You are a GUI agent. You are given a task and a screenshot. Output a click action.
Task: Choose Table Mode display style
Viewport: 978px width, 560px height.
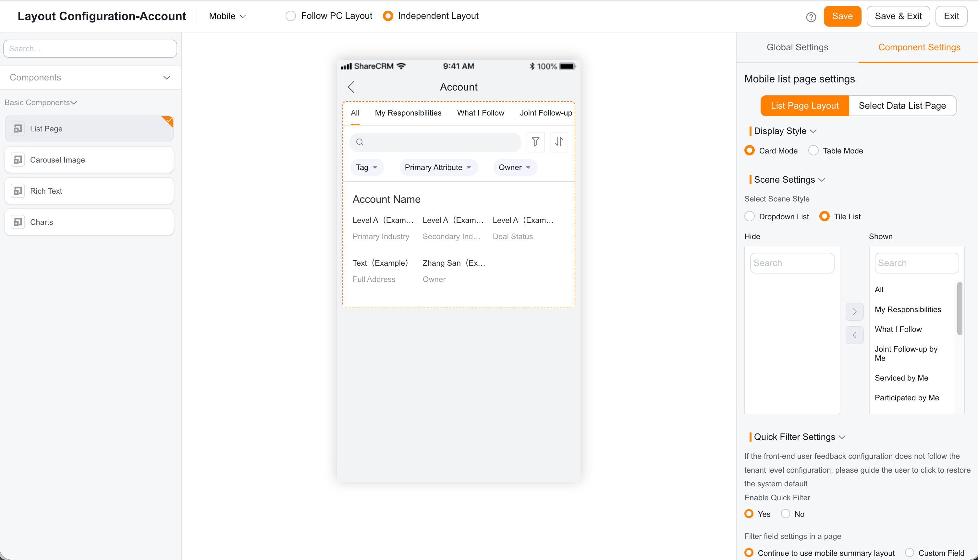[x=813, y=151]
